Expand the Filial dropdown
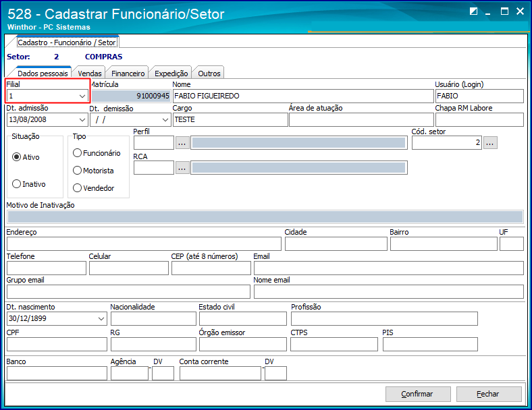 tap(82, 96)
